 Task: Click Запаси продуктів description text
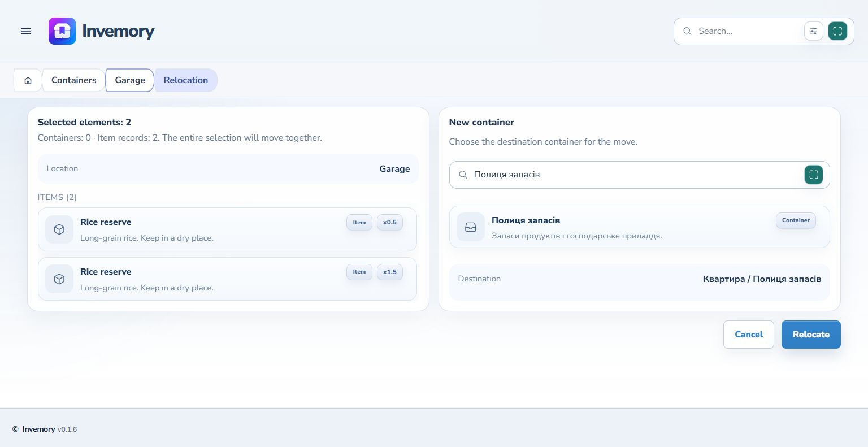coord(576,236)
